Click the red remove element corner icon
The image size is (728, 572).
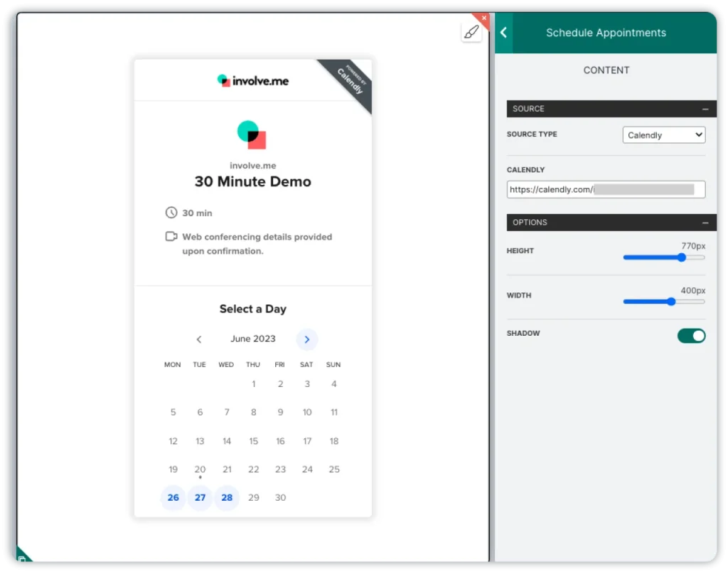coord(483,18)
